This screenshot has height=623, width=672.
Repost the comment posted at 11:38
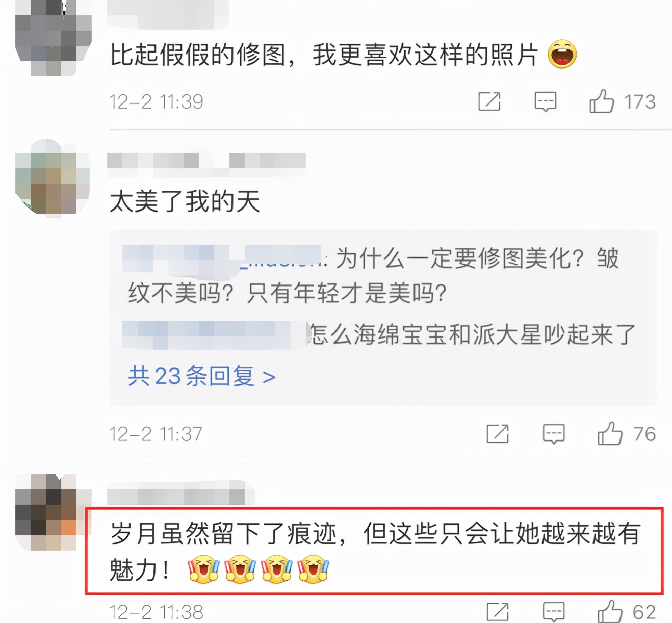(x=498, y=612)
